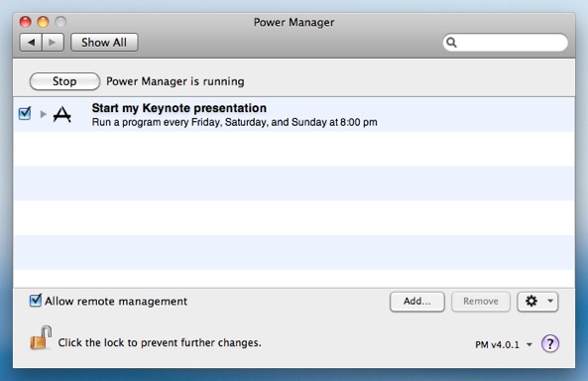The width and height of the screenshot is (588, 381).
Task: Stop the Power Manager scheduler
Action: [x=64, y=81]
